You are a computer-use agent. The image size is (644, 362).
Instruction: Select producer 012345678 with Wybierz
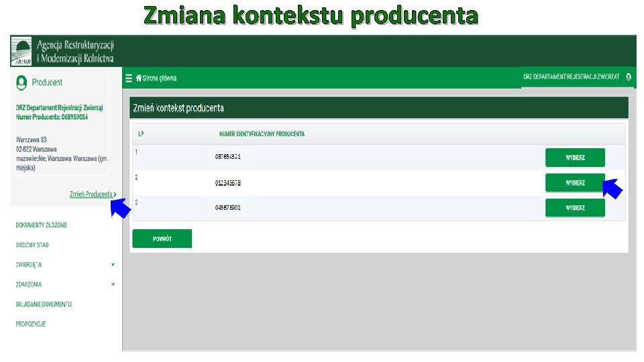[575, 182]
